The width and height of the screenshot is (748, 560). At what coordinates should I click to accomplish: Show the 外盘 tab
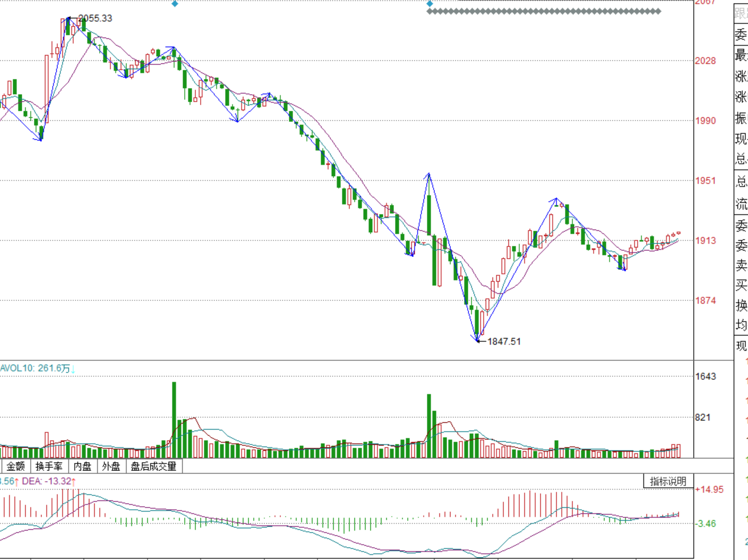click(111, 466)
